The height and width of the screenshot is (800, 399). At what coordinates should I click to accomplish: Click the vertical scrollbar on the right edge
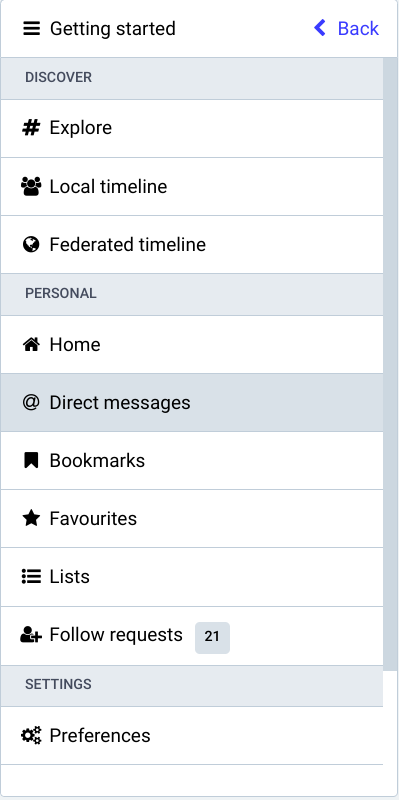tap(390, 360)
